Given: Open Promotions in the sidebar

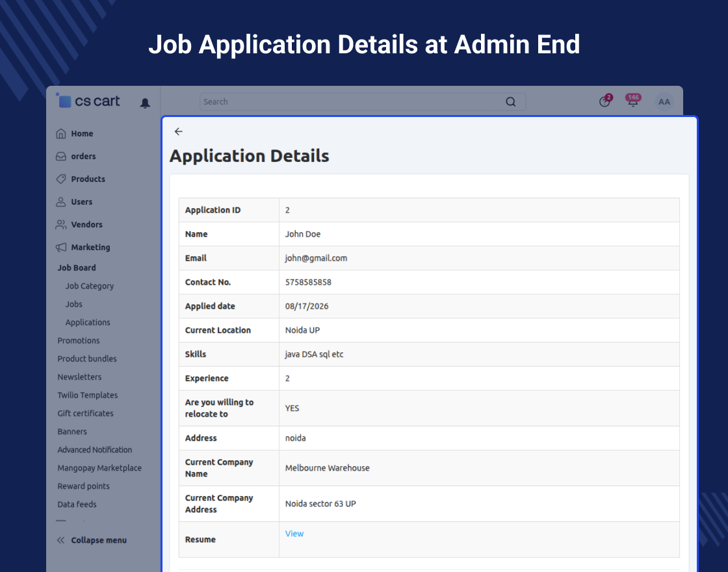Looking at the screenshot, I should coord(79,341).
